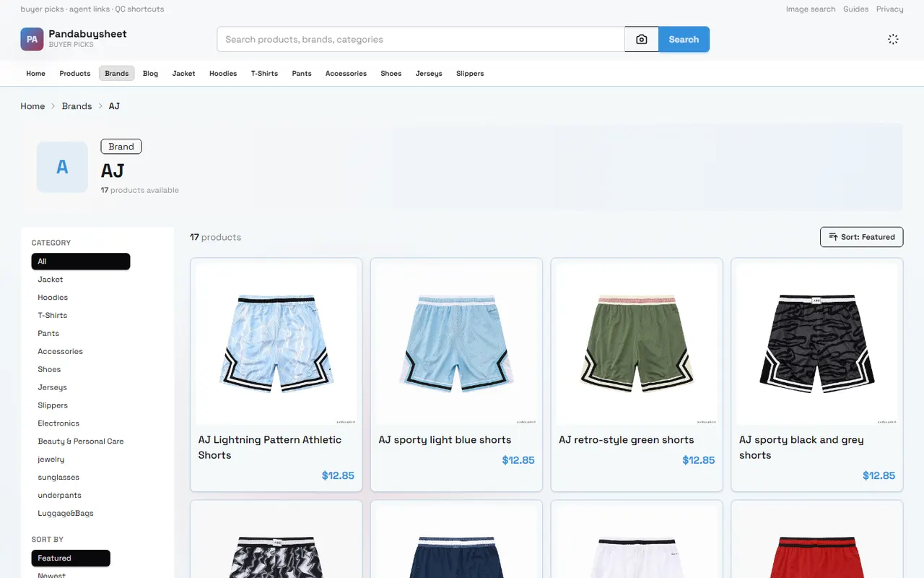
Task: Select Featured under the Sort By sidebar section
Action: point(71,558)
